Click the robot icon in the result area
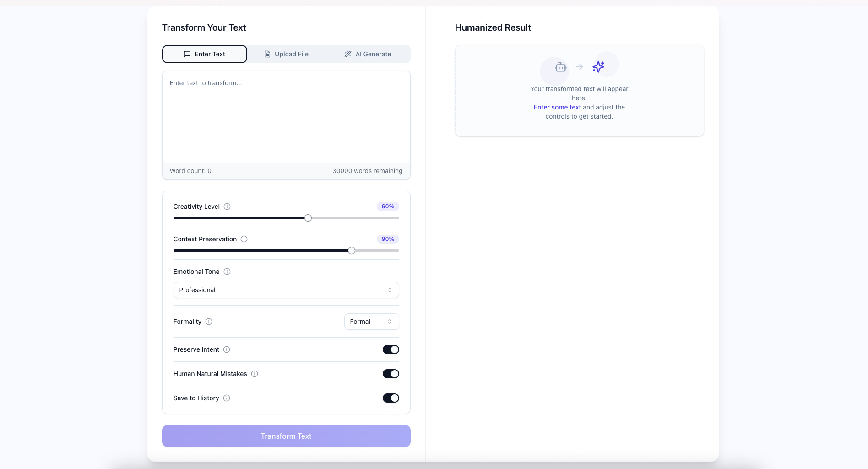Viewport: 868px width, 469px height. [x=560, y=67]
